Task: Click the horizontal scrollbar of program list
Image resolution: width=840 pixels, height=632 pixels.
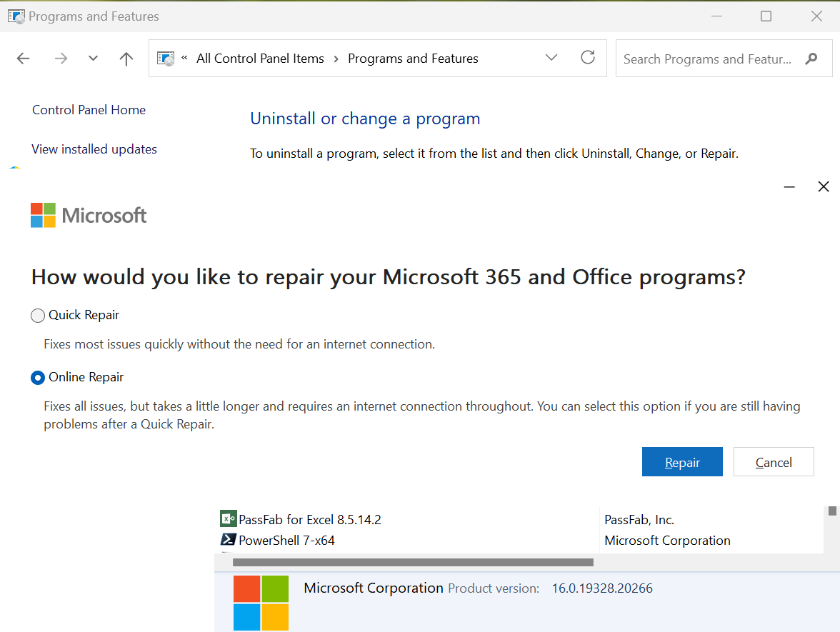Action: (413, 563)
